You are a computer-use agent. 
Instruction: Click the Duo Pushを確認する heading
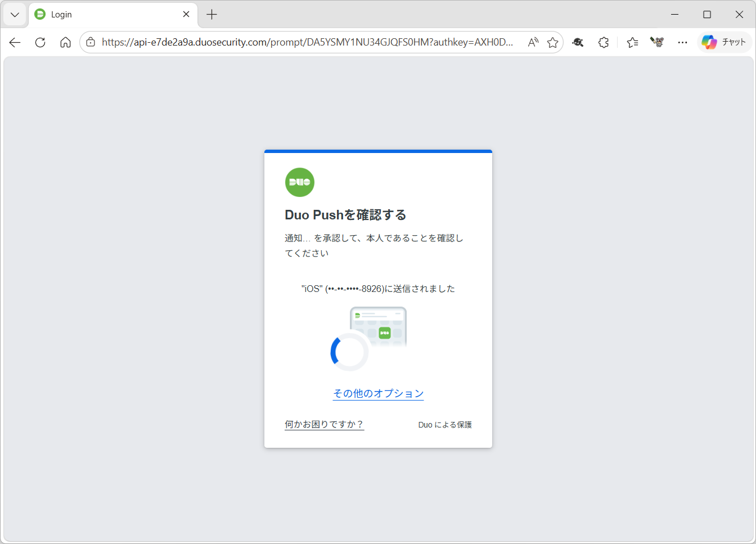point(345,215)
